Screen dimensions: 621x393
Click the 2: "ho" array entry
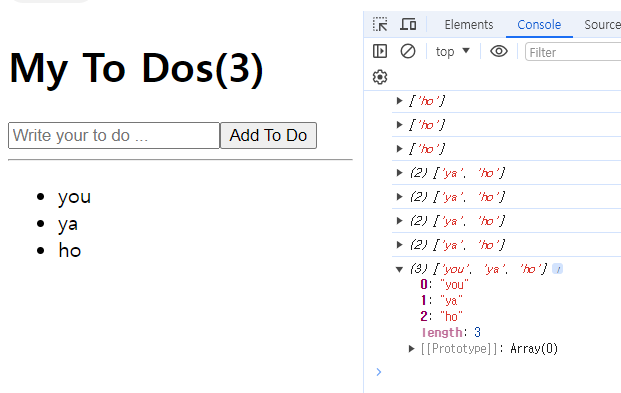click(x=442, y=317)
